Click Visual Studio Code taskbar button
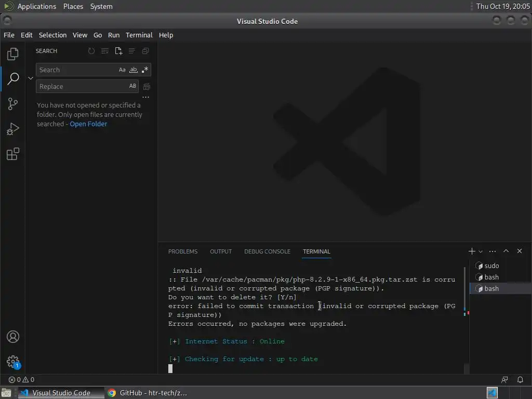The height and width of the screenshot is (399, 532). tap(61, 393)
